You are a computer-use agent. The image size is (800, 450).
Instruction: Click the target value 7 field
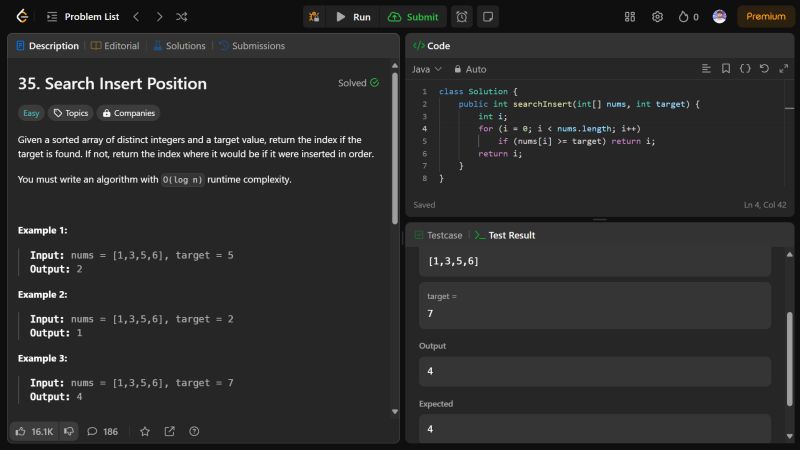coord(595,306)
